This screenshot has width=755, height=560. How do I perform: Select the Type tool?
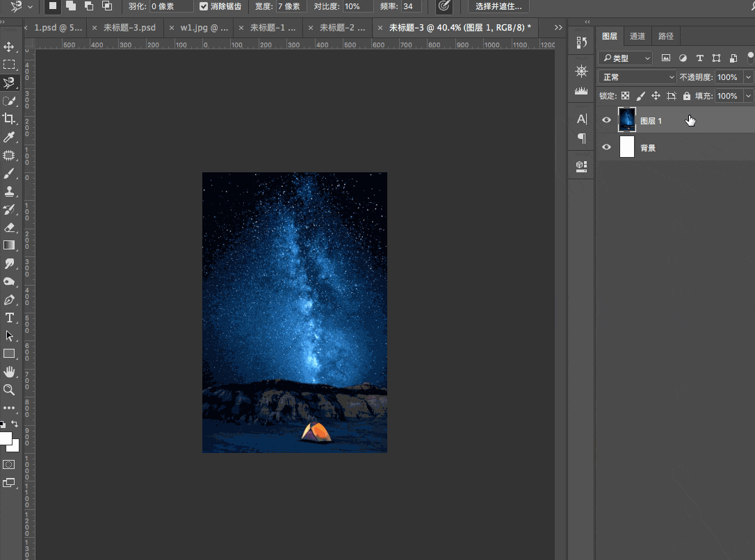pyautogui.click(x=8, y=318)
